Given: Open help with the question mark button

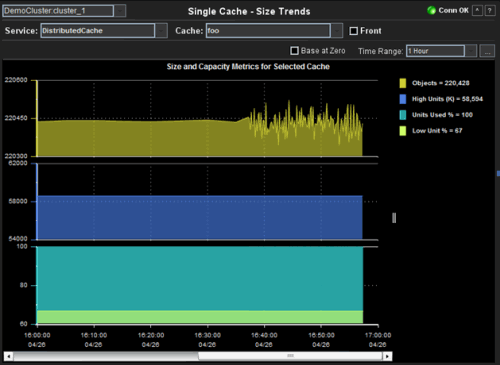Looking at the screenshot, I should point(490,10).
